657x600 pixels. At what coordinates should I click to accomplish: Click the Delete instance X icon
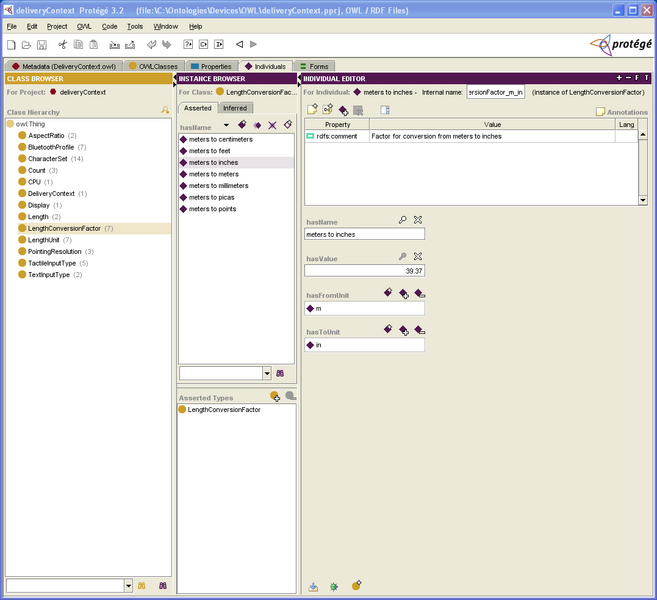click(272, 125)
